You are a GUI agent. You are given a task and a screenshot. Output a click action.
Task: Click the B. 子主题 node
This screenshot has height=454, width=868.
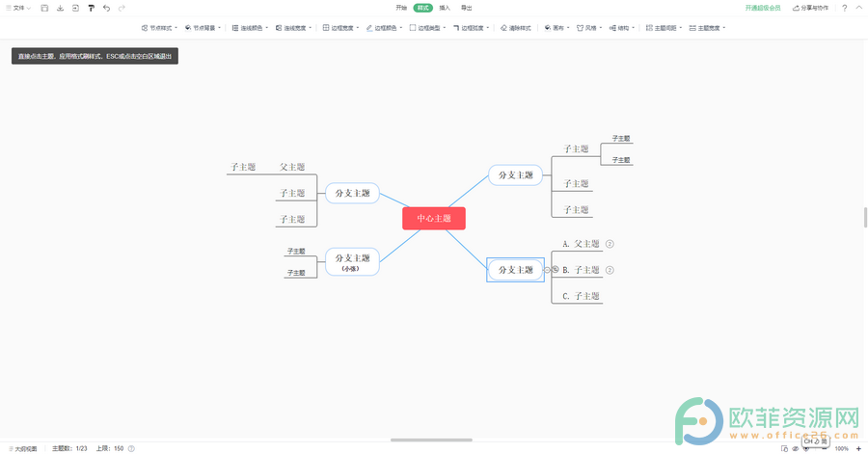click(581, 270)
